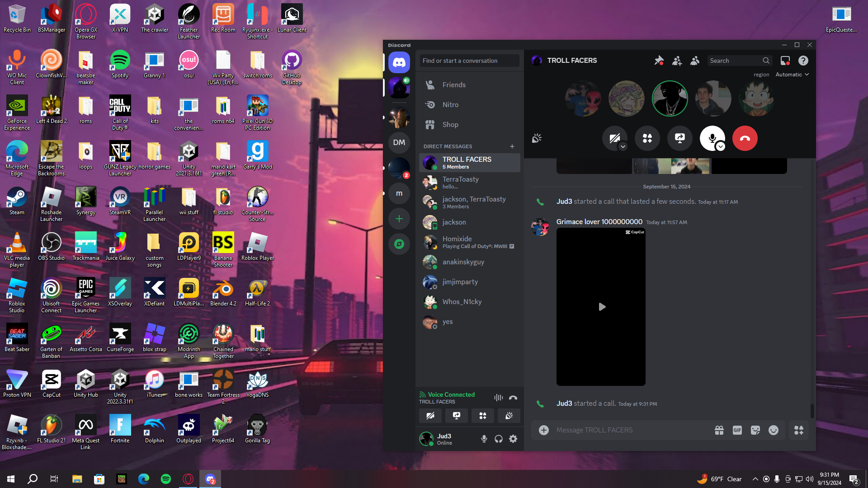868x488 pixels.
Task: Open the Discord help question mark icon
Action: (x=803, y=61)
